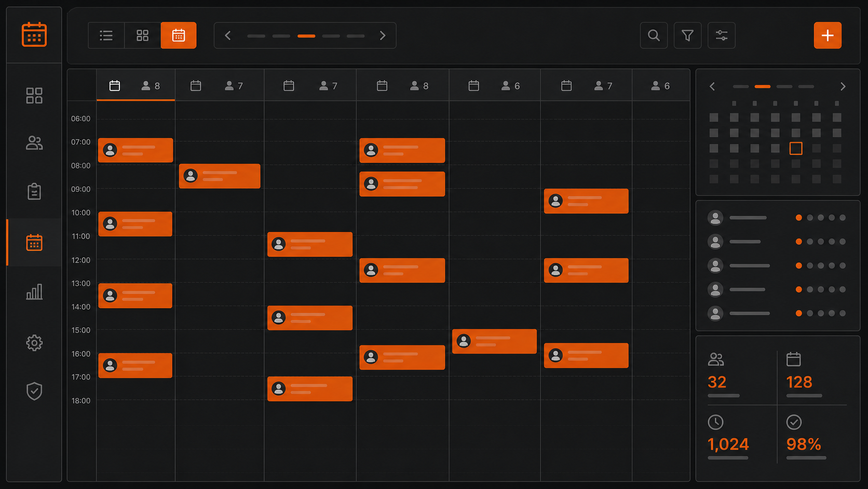Open the settings gear in sidebar

click(34, 342)
